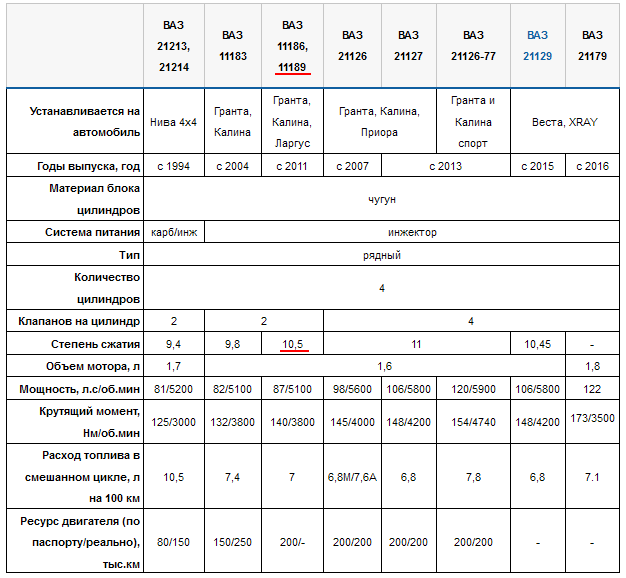Screen dimensions: 626x578
Task: Click the 6,8М/7,6А fuel consumption cell
Action: pyautogui.click(x=352, y=477)
